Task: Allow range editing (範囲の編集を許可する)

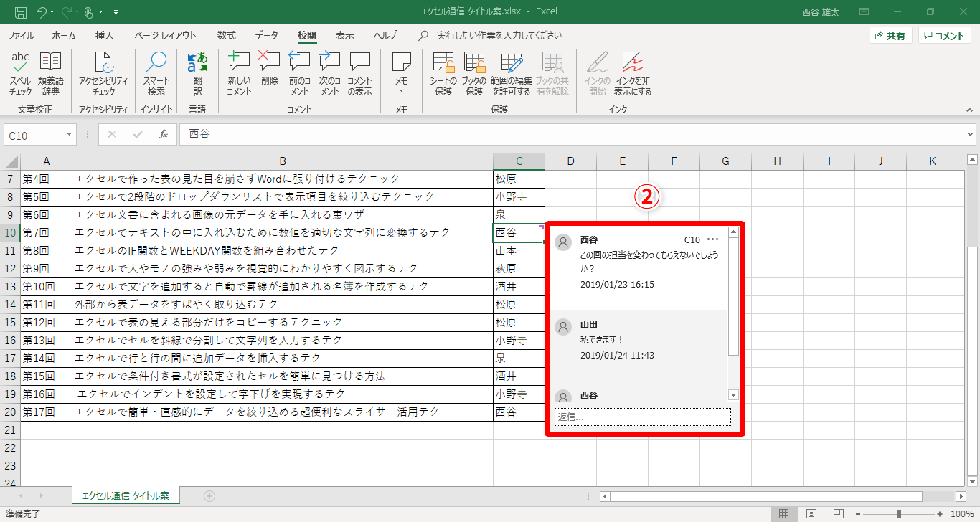Action: pos(512,74)
